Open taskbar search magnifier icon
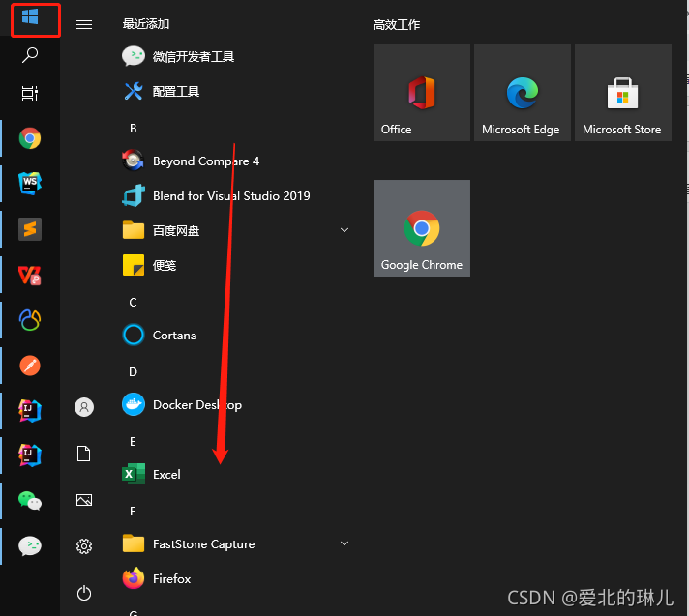This screenshot has width=689, height=616. tap(30, 55)
